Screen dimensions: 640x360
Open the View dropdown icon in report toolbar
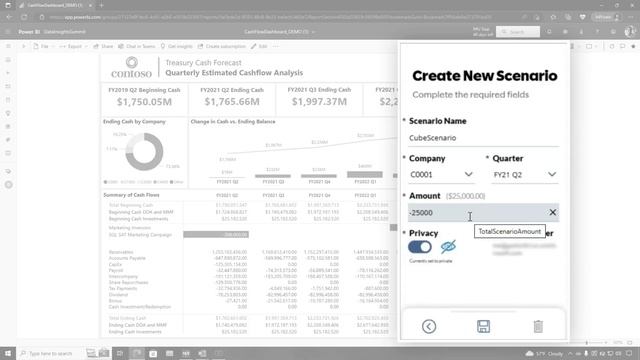591,47
